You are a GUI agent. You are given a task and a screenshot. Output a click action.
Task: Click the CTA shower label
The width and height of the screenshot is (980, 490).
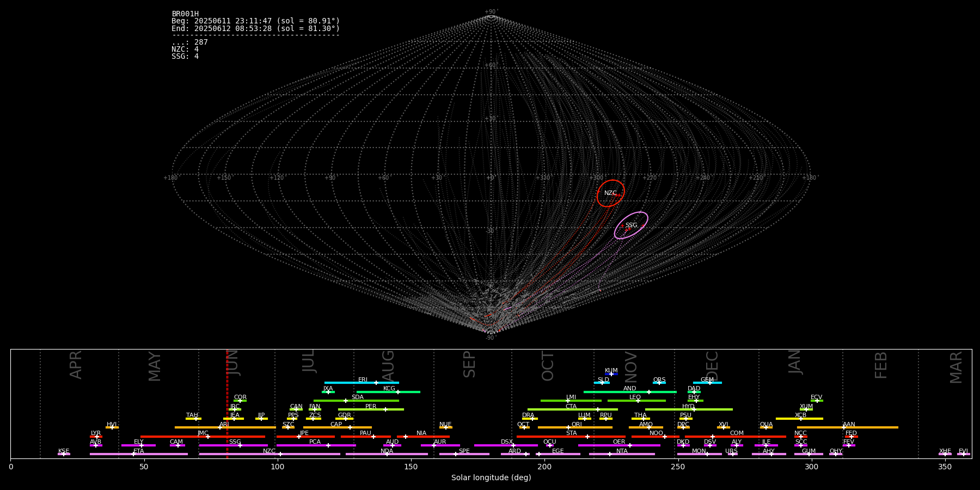(x=571, y=407)
